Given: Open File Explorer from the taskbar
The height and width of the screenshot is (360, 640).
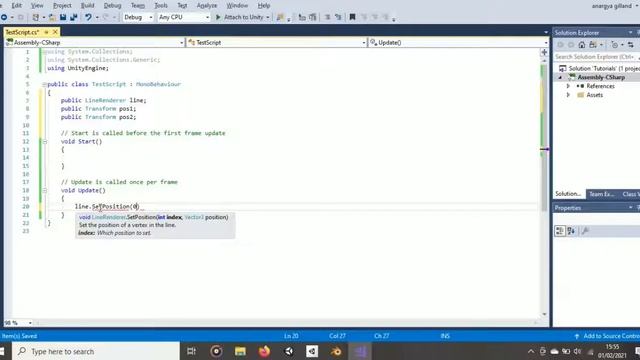Looking at the screenshot, I should point(240,351).
